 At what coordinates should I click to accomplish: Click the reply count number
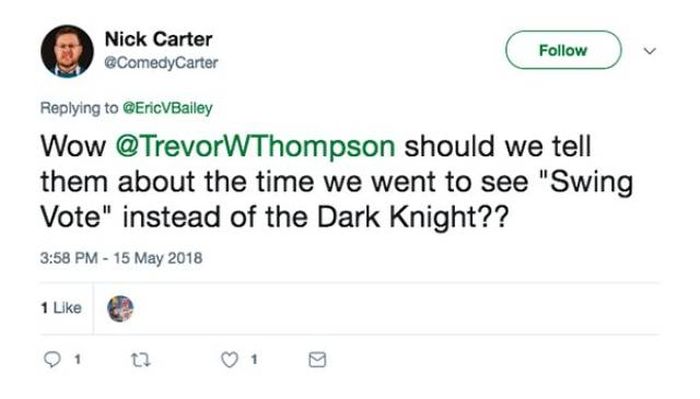[x=77, y=359]
